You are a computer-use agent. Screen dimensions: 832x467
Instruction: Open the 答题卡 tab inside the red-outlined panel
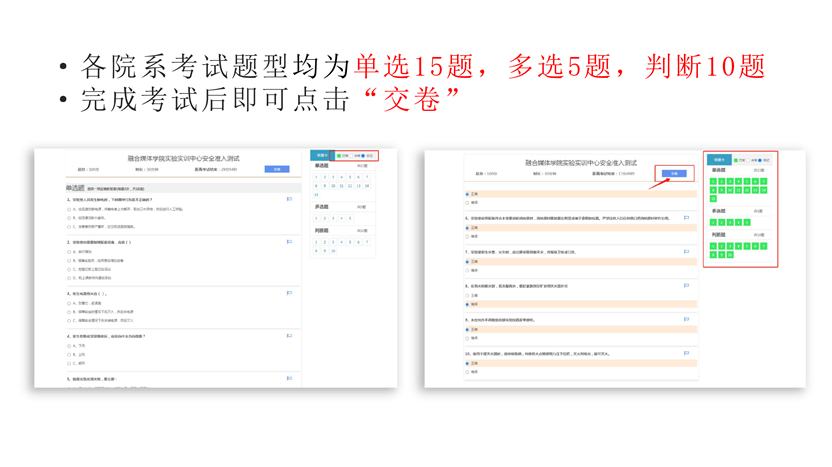point(719,160)
